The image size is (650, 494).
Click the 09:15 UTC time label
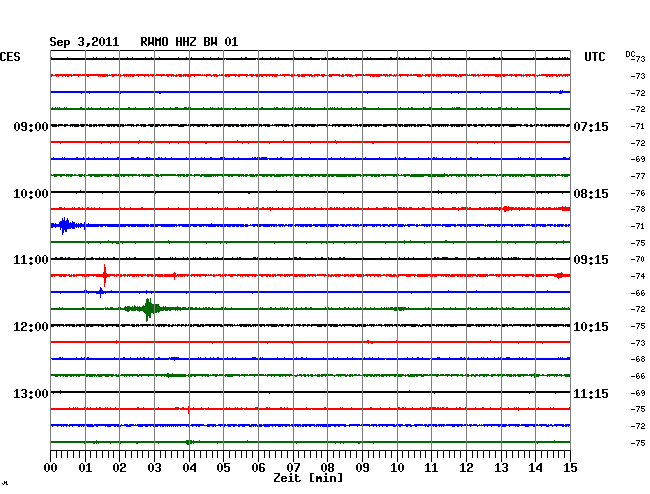click(x=591, y=260)
